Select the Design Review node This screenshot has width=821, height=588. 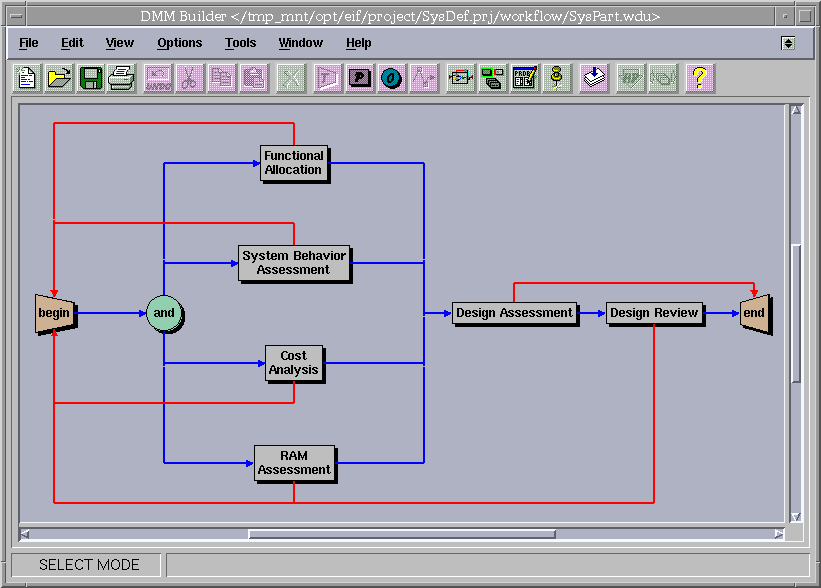point(654,313)
